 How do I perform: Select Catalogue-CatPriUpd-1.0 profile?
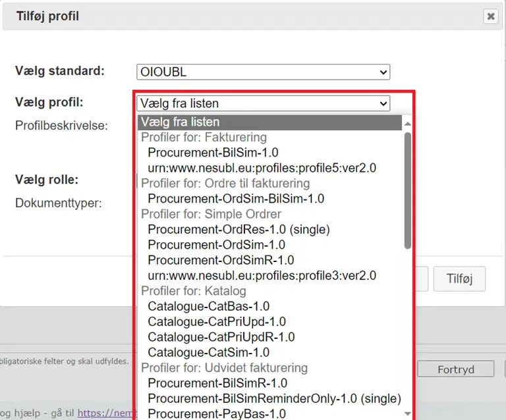click(x=217, y=321)
